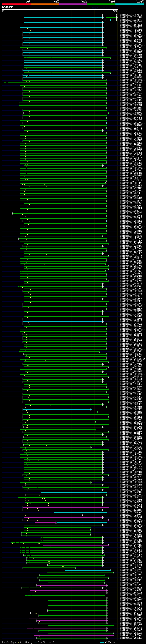
Task: Select the UniRef100_B4MWD1 label
Action: coord(131,88)
